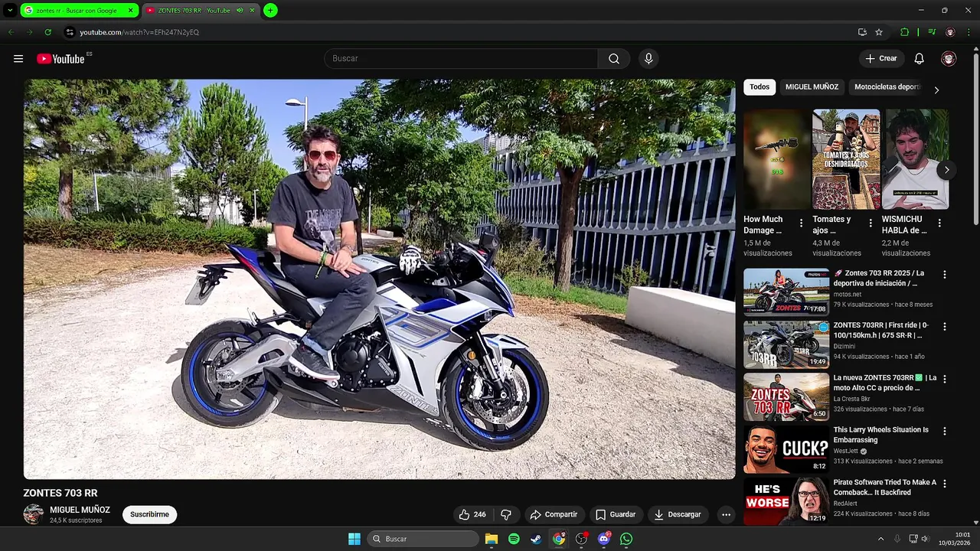The width and height of the screenshot is (980, 551).
Task: Open the Tomates y ajos Short thumbnail
Action: tap(846, 159)
